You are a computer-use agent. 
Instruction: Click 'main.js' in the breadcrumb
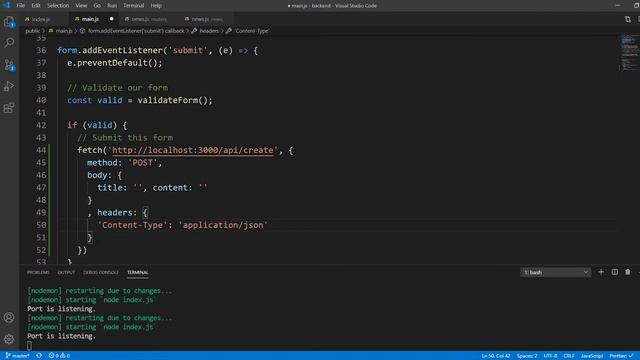tap(64, 31)
